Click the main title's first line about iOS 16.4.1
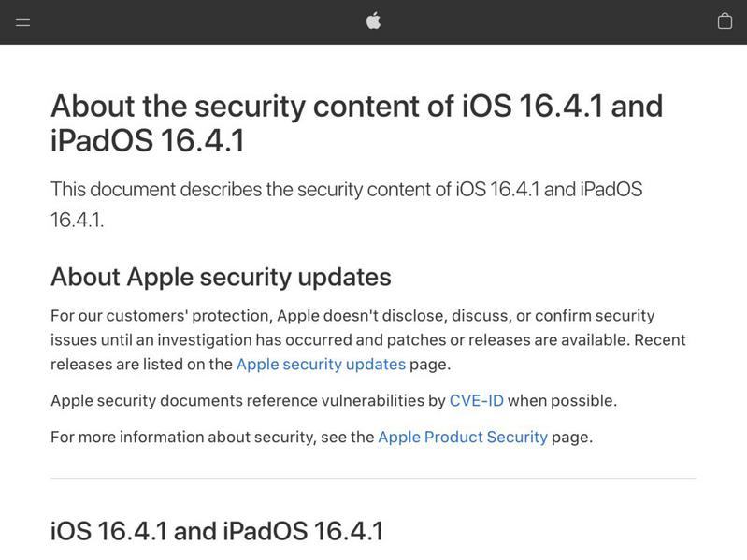Screen dimensions: 747x560 point(357,106)
